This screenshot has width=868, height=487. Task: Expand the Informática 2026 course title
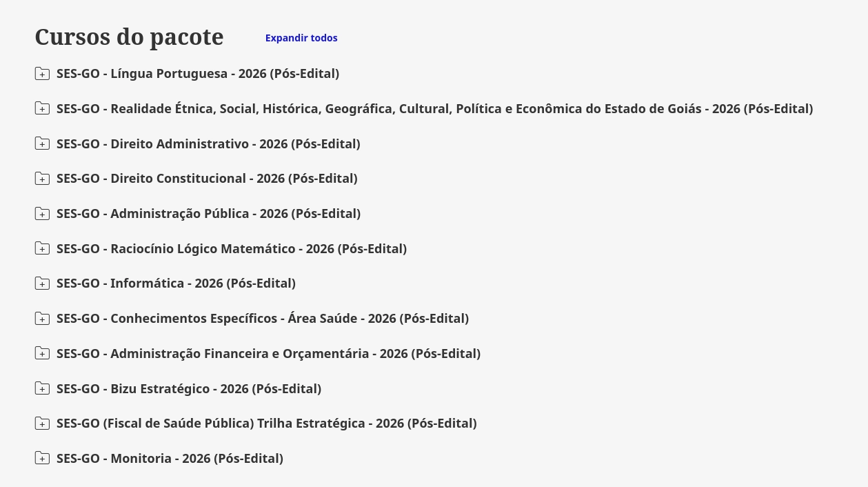click(x=176, y=284)
